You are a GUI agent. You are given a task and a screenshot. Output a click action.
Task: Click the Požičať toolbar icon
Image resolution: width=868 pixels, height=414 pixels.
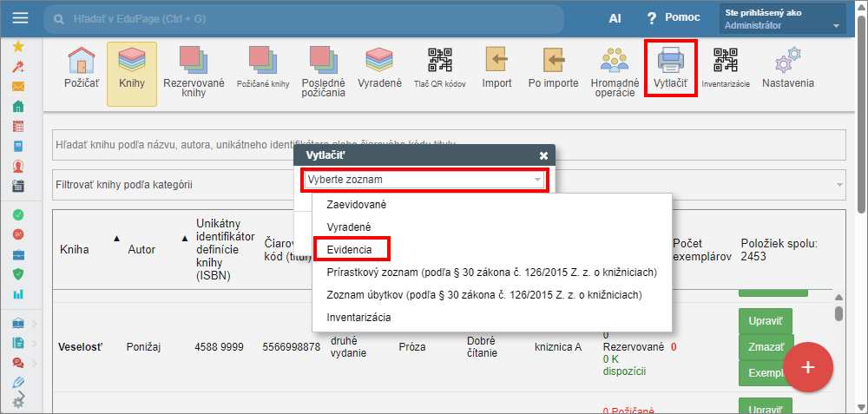81,69
